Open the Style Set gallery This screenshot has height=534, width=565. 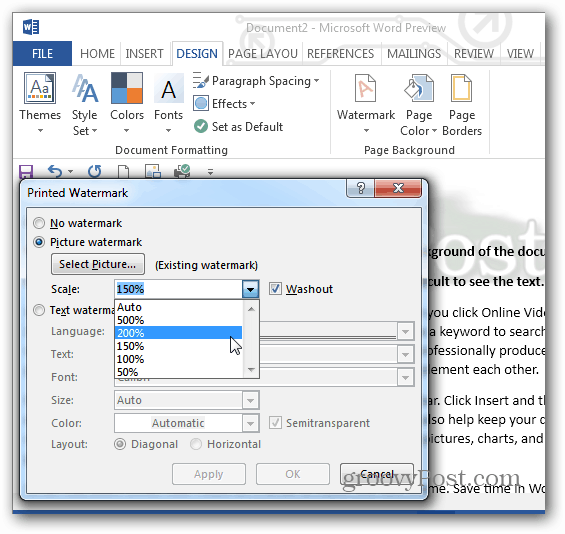(85, 104)
